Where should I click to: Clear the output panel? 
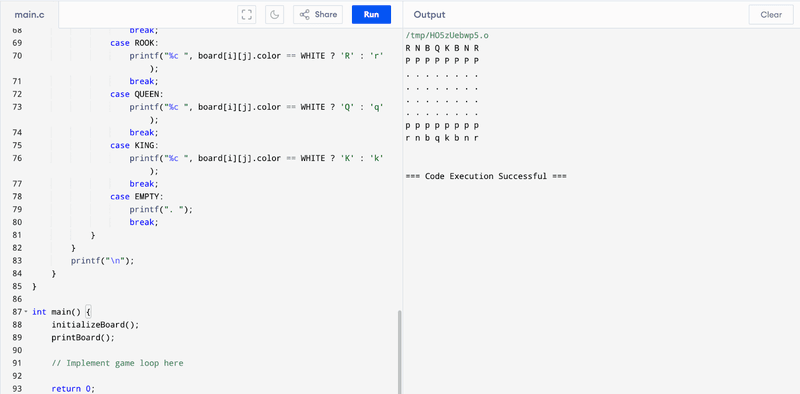[x=771, y=15]
